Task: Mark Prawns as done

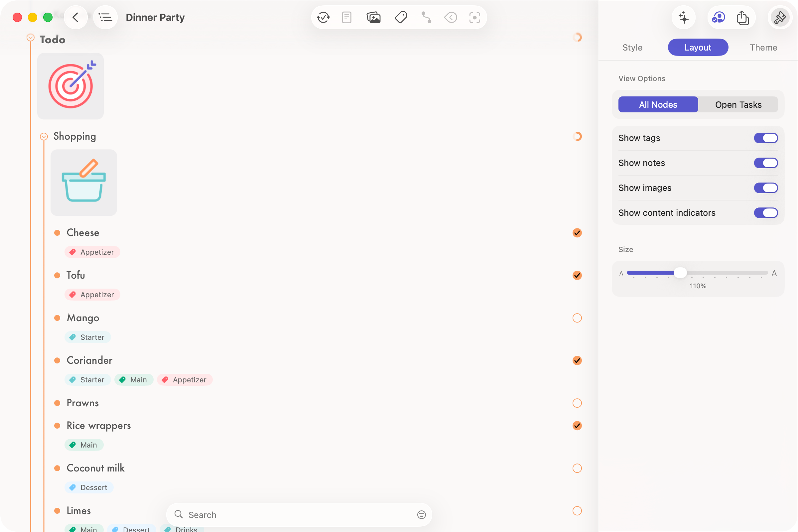Action: click(577, 403)
